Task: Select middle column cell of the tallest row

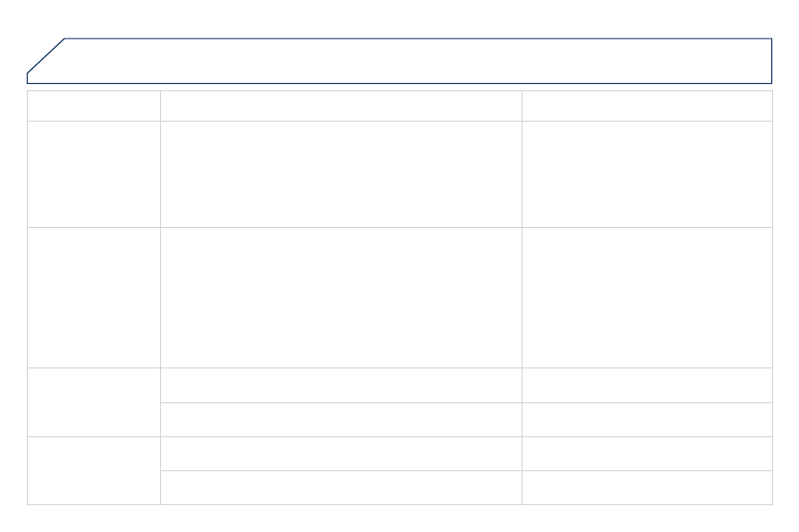Action: 341,298
